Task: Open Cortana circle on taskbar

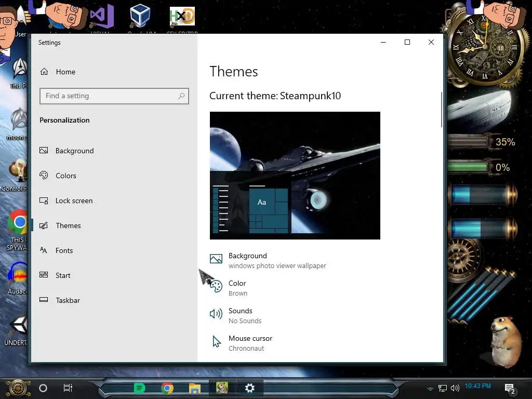Action: point(43,388)
